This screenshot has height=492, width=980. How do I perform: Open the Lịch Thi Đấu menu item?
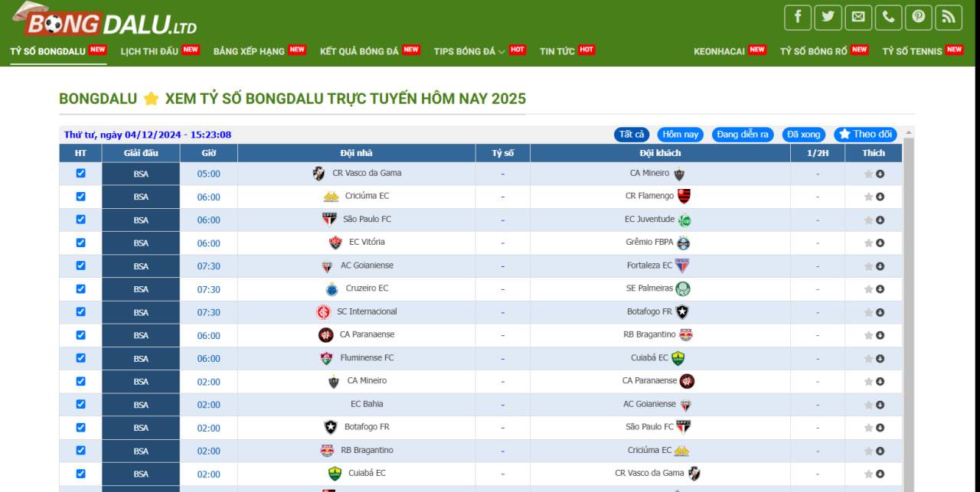(149, 51)
